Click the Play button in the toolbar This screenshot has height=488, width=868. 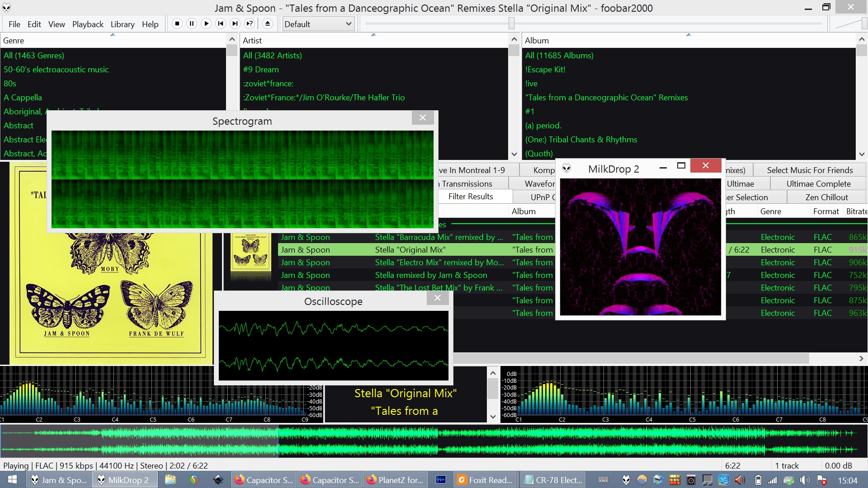[x=206, y=23]
